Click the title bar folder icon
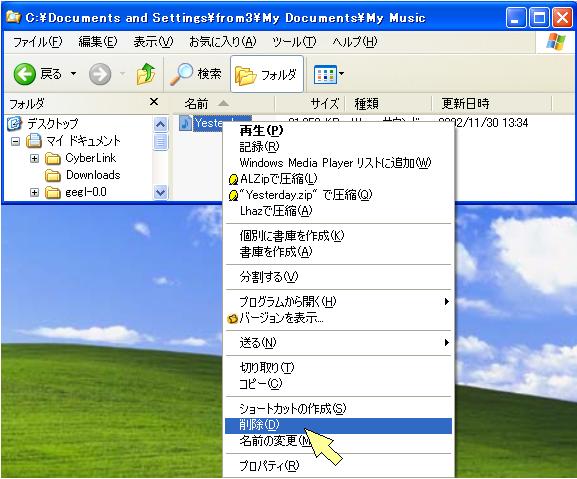The height and width of the screenshot is (479, 577). (x=13, y=17)
